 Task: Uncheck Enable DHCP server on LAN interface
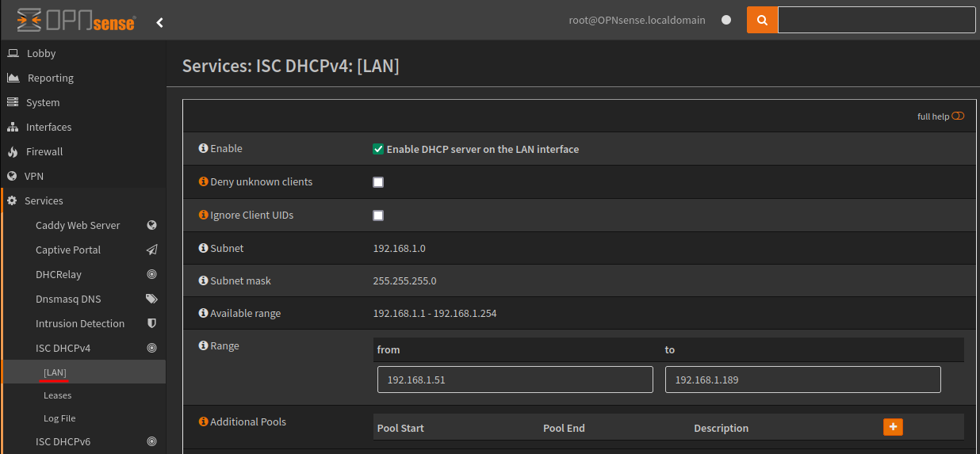click(378, 149)
